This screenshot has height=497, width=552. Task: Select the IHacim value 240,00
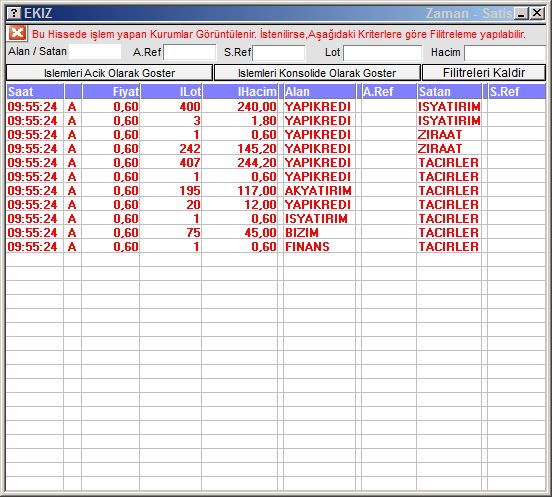tap(257, 107)
